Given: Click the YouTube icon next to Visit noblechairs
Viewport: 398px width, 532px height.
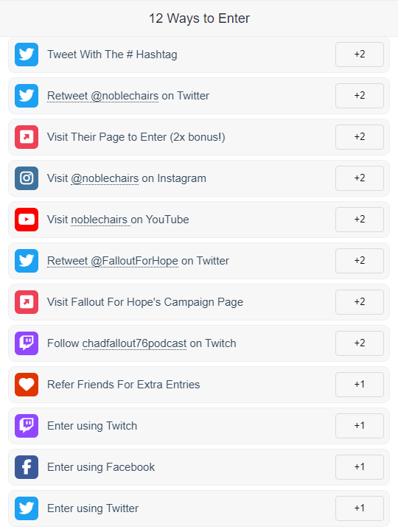Looking at the screenshot, I should (27, 220).
